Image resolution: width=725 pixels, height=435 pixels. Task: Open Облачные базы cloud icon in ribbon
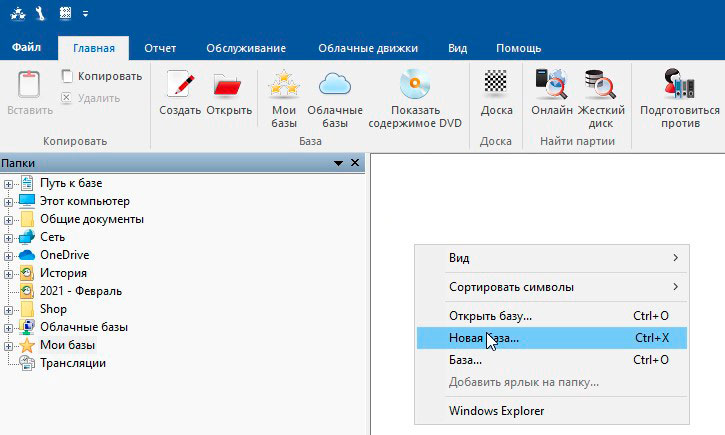point(335,85)
